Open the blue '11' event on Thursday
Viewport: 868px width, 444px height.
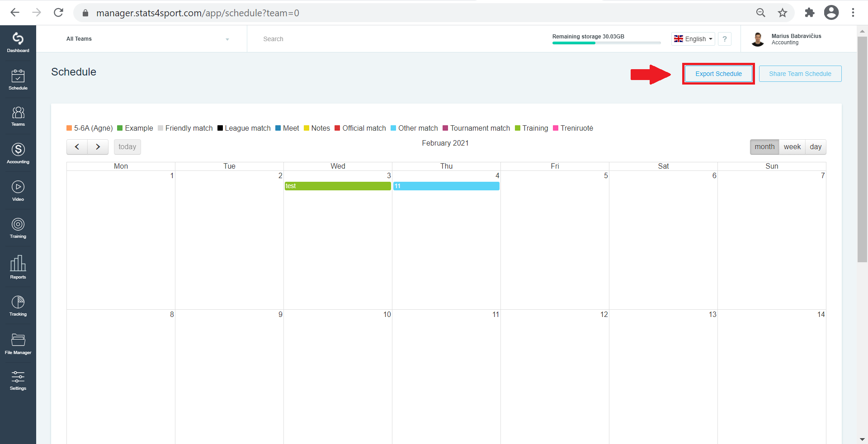446,186
